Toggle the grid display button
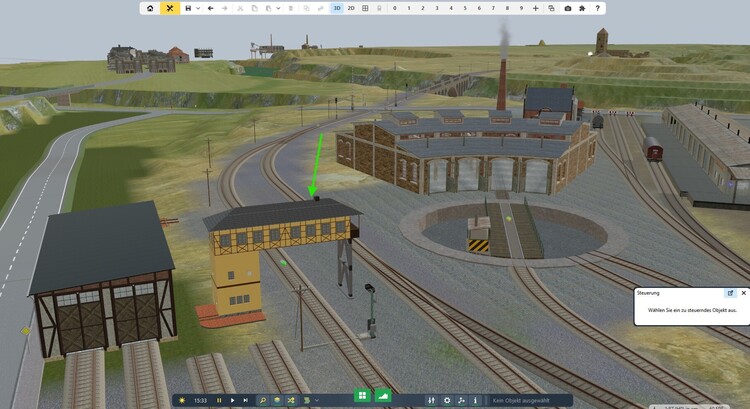750x409 pixels. tap(365, 8)
